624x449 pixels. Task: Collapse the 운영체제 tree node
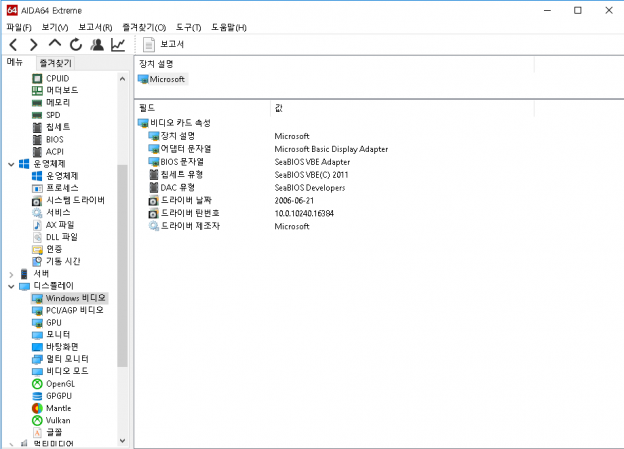[x=11, y=164]
